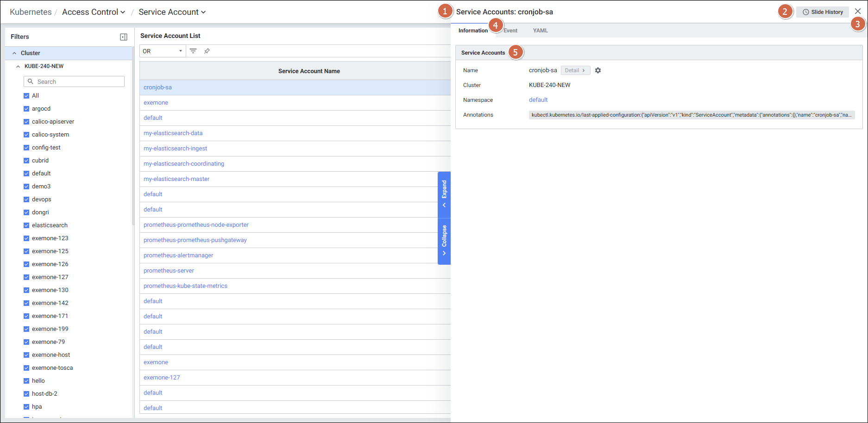Open settings gear next to cronjob-sa
Viewport: 868px width, 423px height.
click(x=598, y=70)
